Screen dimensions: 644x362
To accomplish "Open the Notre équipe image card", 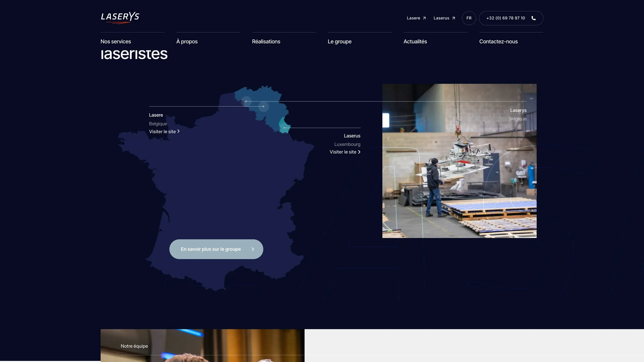I will pyautogui.click(x=203, y=345).
